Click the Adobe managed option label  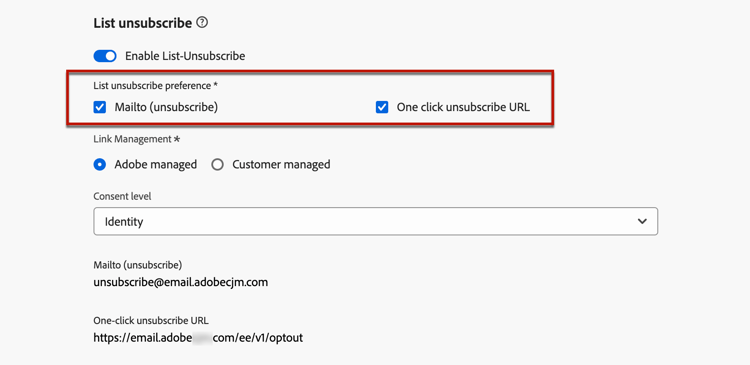155,165
